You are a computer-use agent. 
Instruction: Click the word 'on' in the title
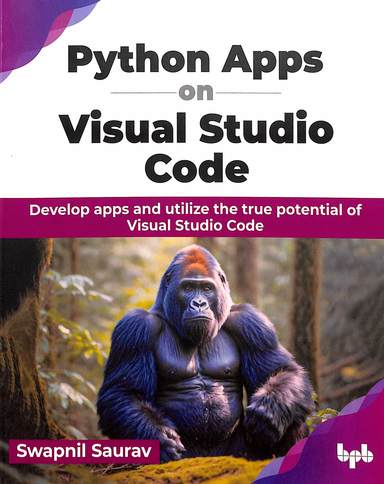(x=196, y=93)
